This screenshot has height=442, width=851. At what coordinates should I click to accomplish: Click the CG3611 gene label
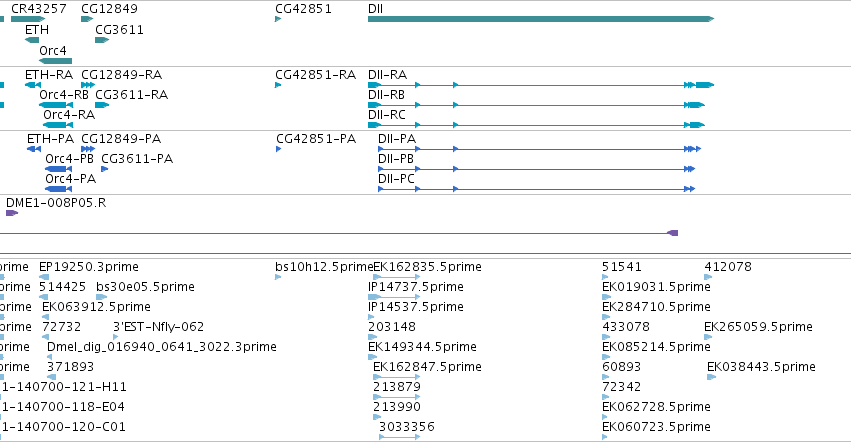(x=119, y=29)
